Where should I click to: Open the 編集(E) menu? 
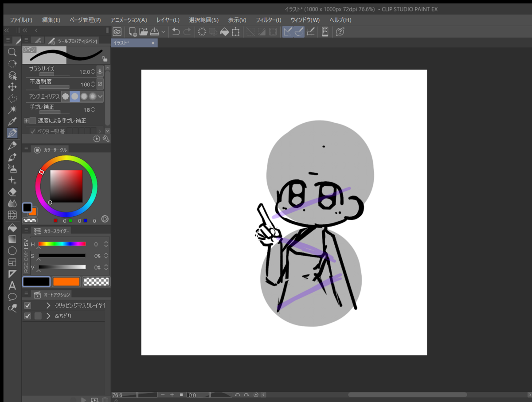pos(51,20)
